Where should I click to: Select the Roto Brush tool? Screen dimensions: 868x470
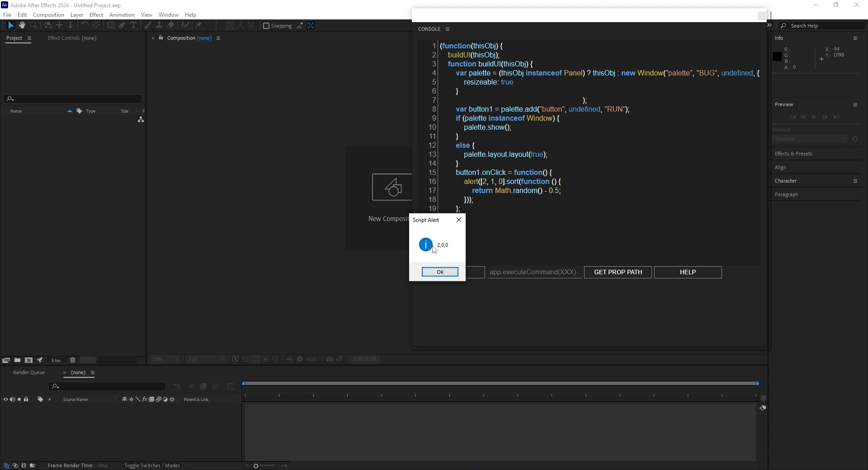[185, 26]
